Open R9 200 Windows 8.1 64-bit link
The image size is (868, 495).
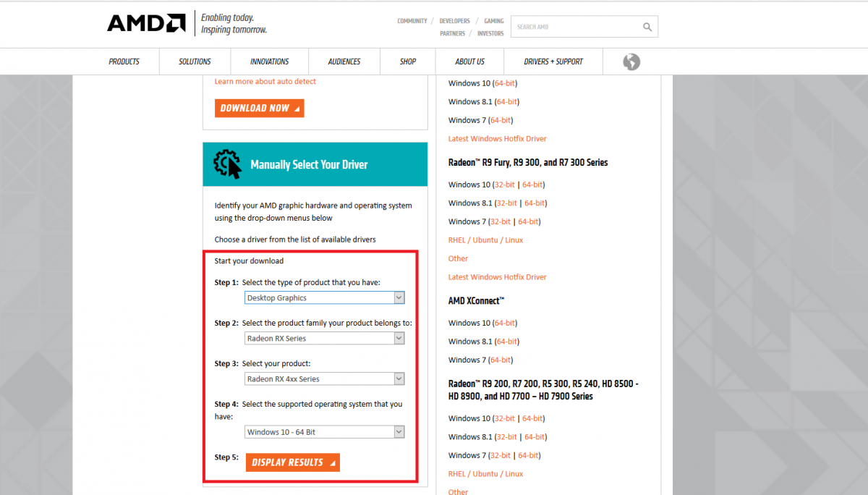(x=535, y=436)
